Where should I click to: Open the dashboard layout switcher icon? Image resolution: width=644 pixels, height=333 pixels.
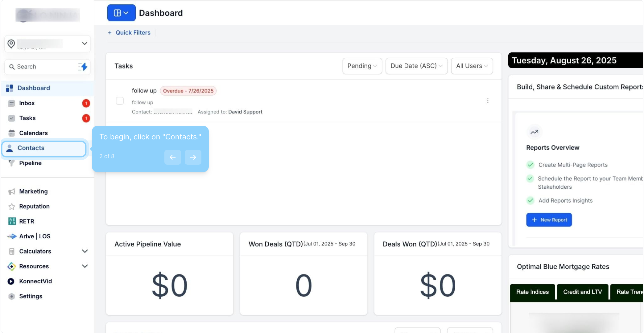pyautogui.click(x=121, y=13)
